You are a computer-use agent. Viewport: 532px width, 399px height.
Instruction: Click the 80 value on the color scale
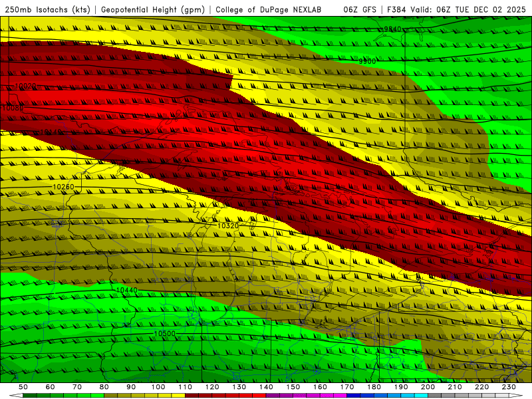(x=104, y=387)
